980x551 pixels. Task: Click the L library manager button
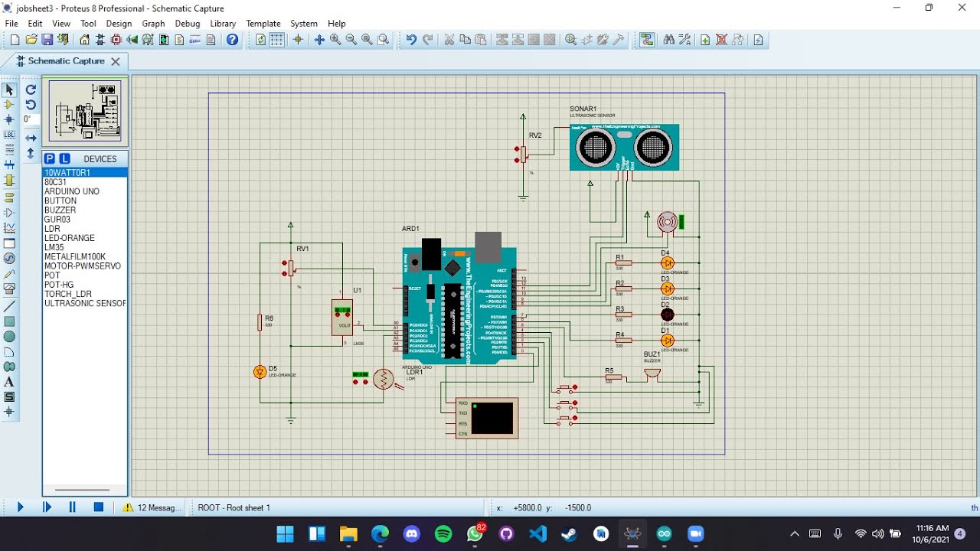coord(64,158)
